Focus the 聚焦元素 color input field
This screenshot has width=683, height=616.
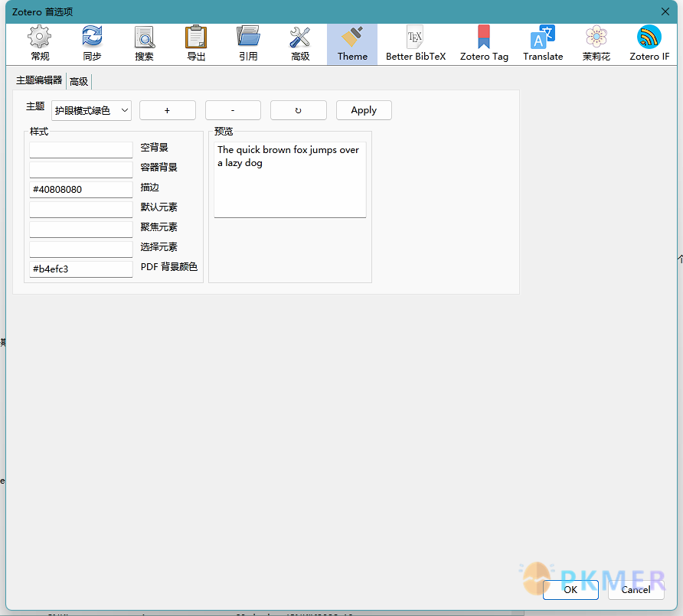point(81,230)
